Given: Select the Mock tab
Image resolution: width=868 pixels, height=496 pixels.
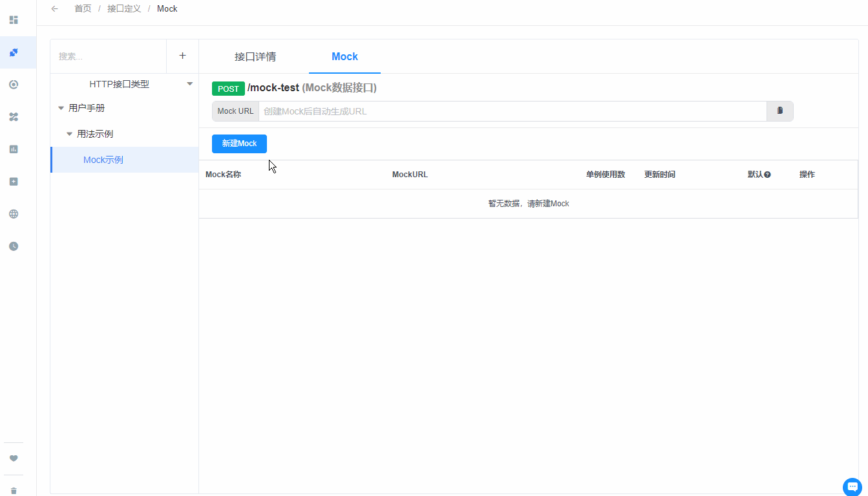Looking at the screenshot, I should [x=344, y=56].
